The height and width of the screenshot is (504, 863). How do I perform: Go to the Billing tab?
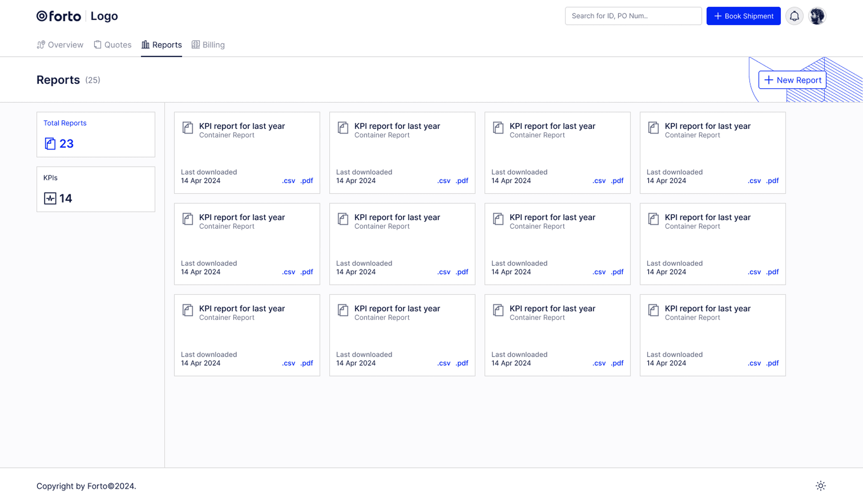208,45
